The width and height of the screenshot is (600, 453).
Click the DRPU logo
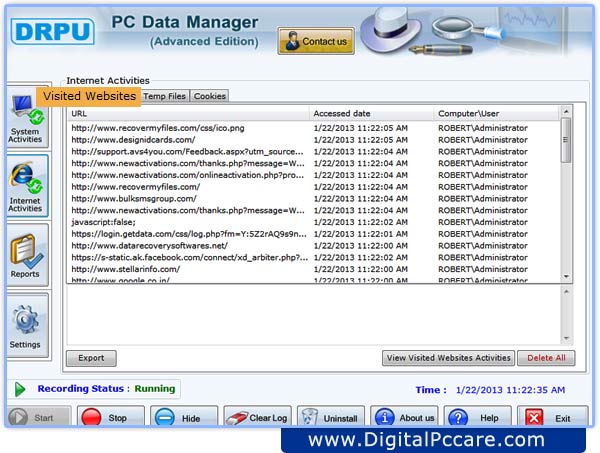[x=52, y=31]
